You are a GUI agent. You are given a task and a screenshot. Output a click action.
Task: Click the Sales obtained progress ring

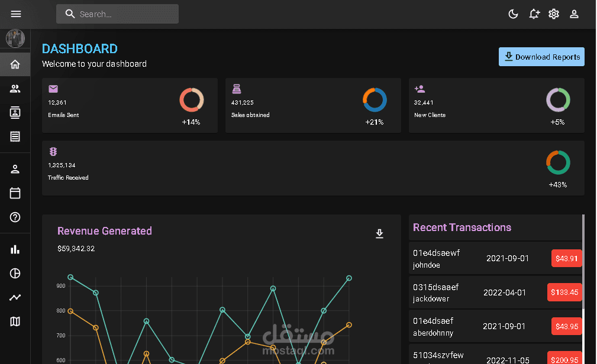tap(375, 100)
